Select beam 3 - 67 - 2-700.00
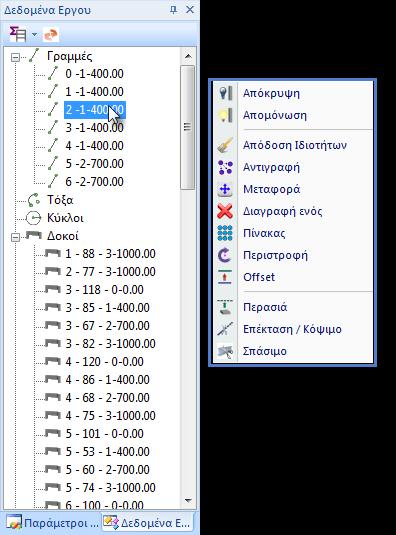This screenshot has width=396, height=535. tap(107, 326)
